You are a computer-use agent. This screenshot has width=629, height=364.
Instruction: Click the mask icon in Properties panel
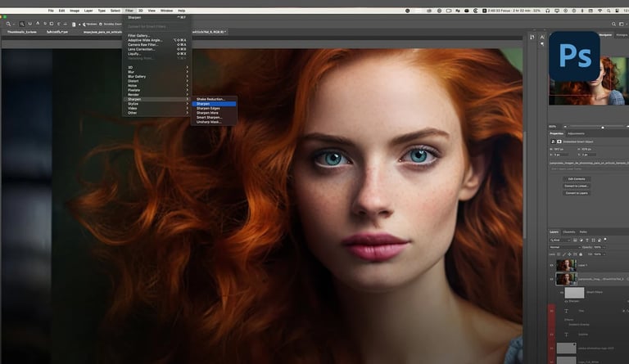pyautogui.click(x=559, y=142)
